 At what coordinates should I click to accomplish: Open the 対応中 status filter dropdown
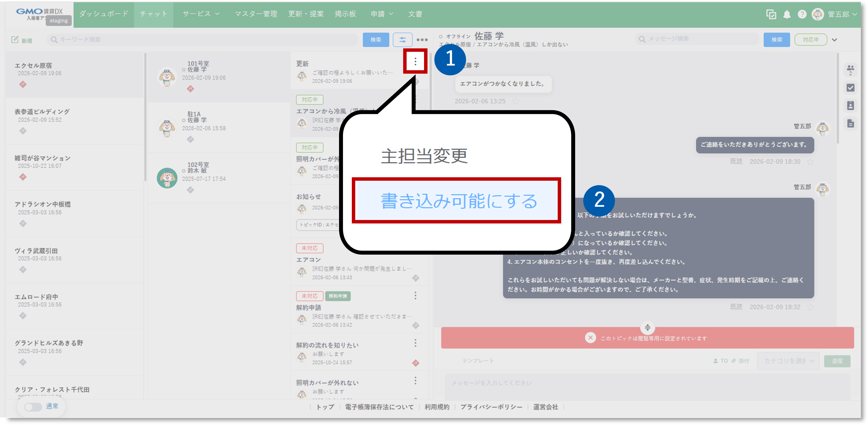(x=811, y=39)
